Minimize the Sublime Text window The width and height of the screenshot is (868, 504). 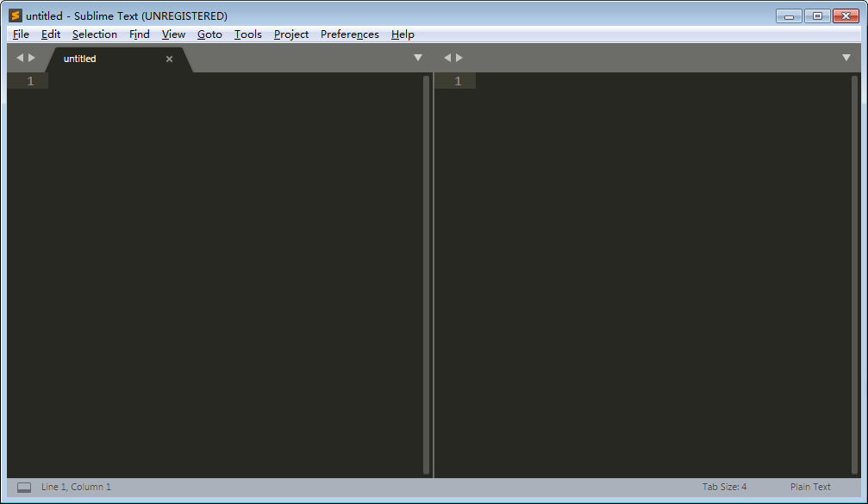point(789,16)
